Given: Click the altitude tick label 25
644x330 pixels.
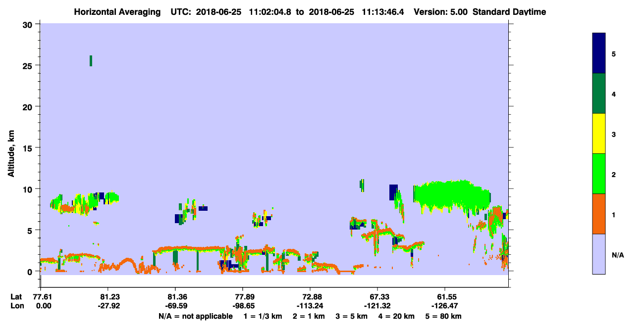Looking at the screenshot, I should (28, 65).
